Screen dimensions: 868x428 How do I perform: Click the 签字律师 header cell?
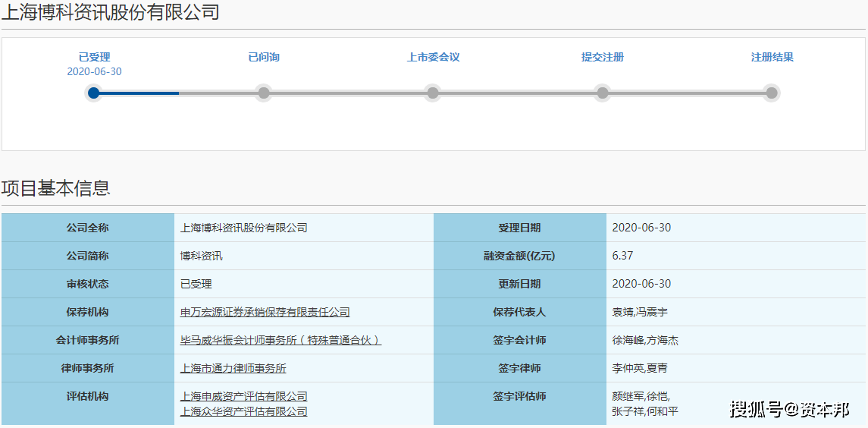520,369
